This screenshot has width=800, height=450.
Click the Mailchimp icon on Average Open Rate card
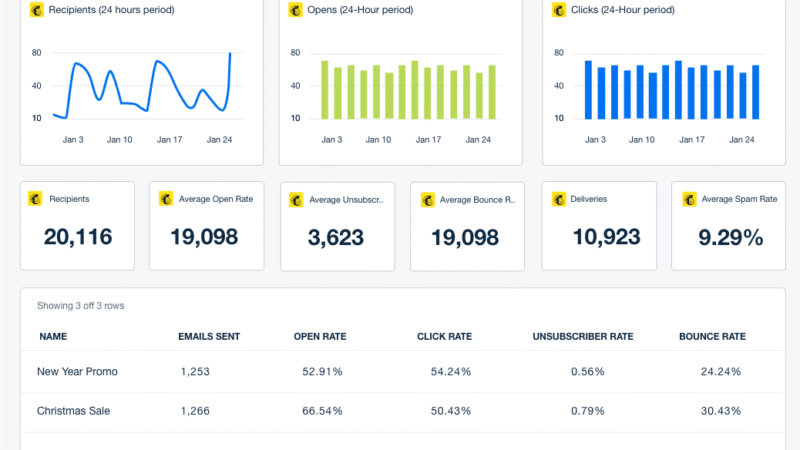166,199
